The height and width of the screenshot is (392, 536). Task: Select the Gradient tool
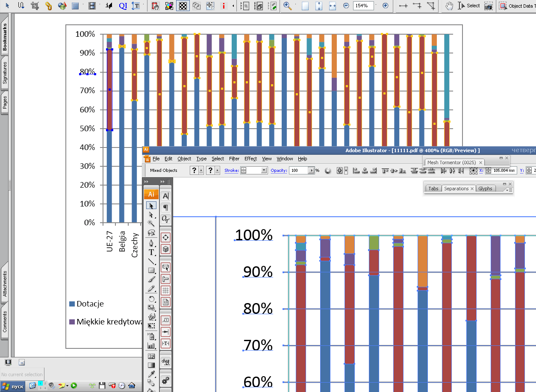pyautogui.click(x=151, y=365)
